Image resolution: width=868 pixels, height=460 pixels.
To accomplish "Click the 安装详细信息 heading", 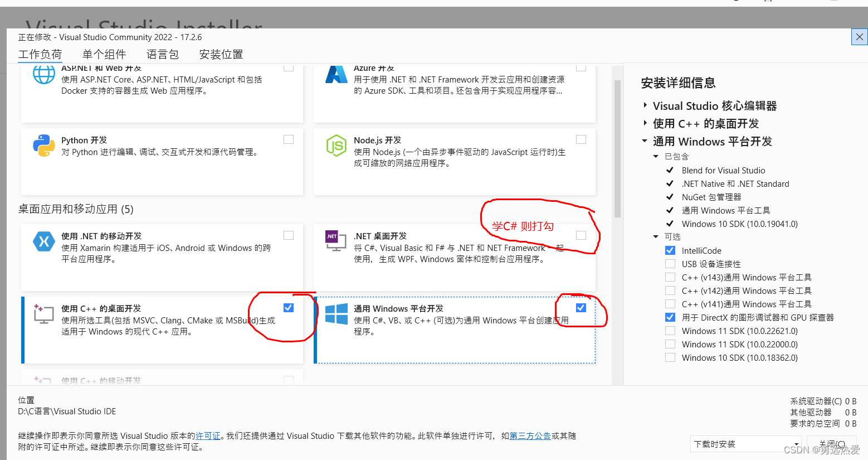I will (678, 83).
